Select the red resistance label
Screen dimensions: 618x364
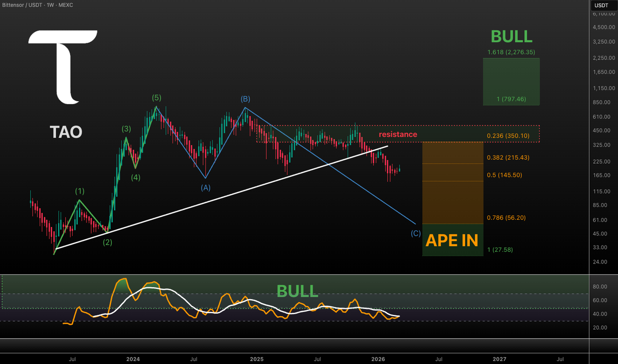pyautogui.click(x=398, y=134)
